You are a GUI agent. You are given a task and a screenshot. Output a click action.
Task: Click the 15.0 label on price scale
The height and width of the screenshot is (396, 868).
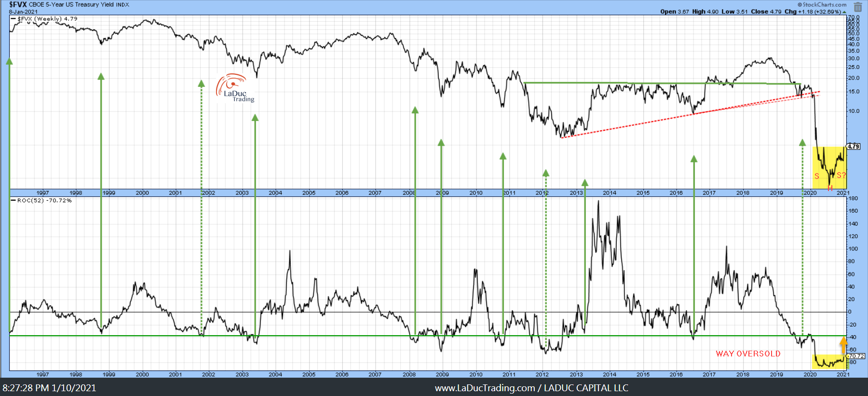pos(854,92)
